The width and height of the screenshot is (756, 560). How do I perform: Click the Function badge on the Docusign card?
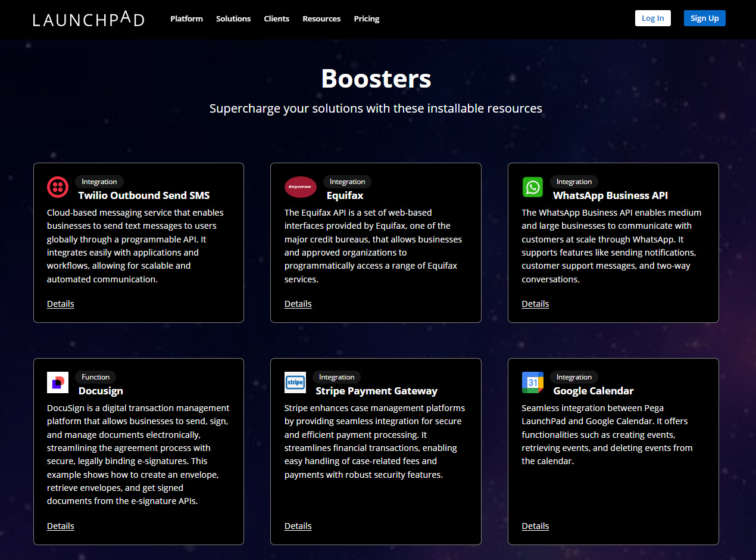coord(95,377)
